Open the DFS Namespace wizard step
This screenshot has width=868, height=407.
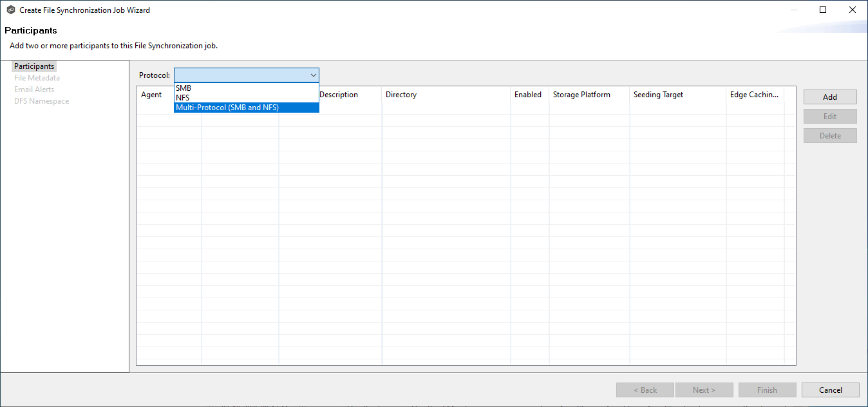click(41, 101)
